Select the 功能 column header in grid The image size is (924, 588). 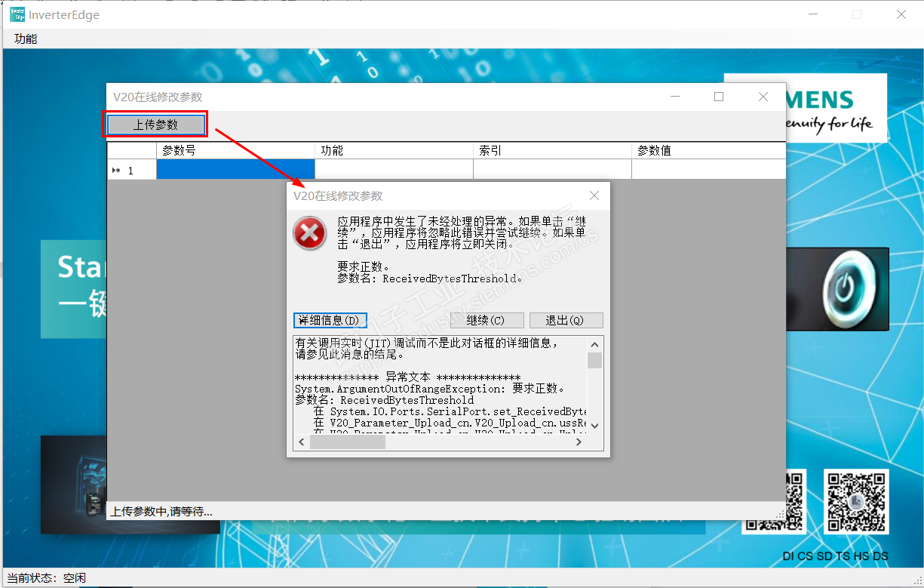point(394,150)
